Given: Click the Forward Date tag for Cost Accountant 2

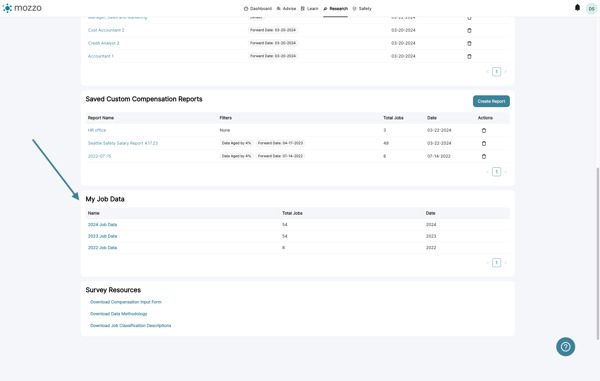Looking at the screenshot, I should click(273, 30).
